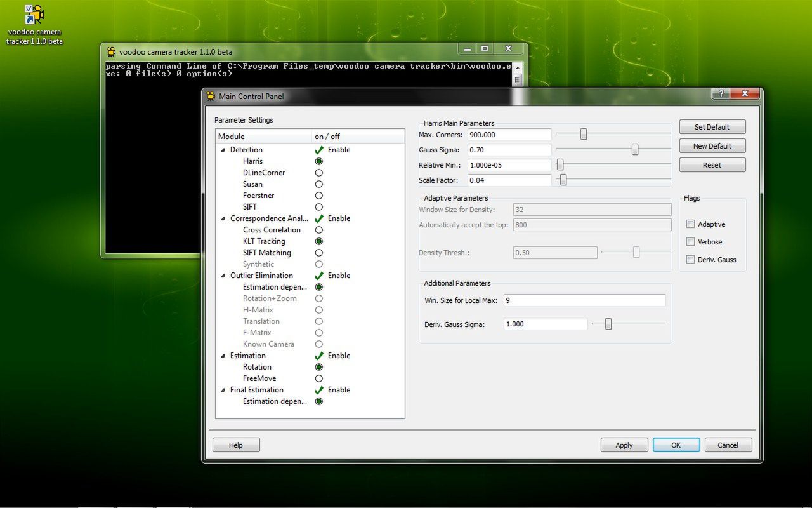
Task: Minimize the voodoo console window
Action: 468,48
